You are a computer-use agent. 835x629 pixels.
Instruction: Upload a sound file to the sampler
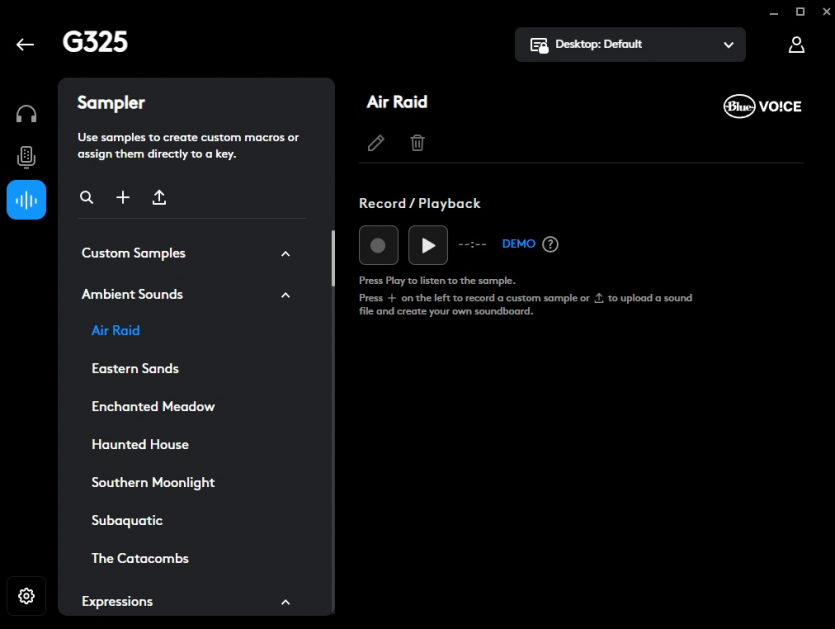(159, 198)
